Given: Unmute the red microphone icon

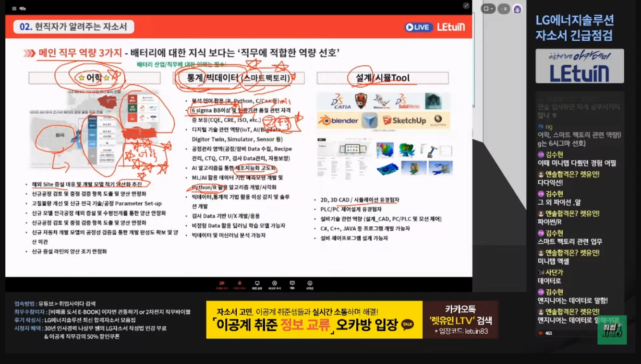Looking at the screenshot, I should point(239,284).
